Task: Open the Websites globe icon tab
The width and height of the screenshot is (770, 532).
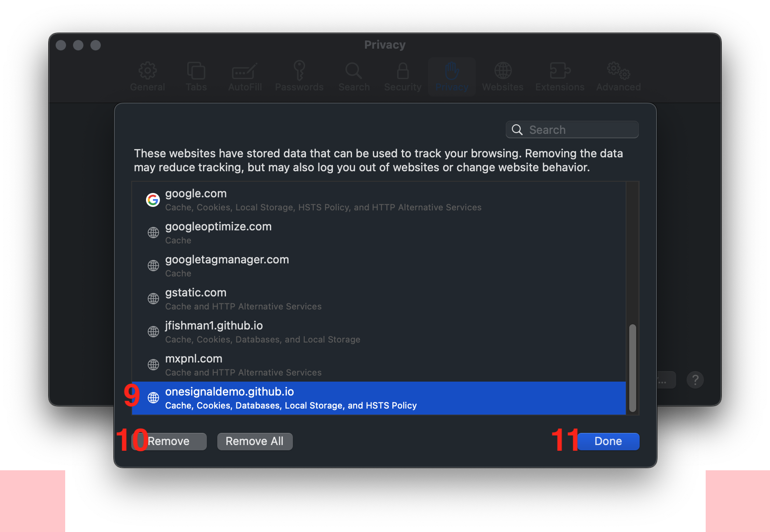Action: 503,76
